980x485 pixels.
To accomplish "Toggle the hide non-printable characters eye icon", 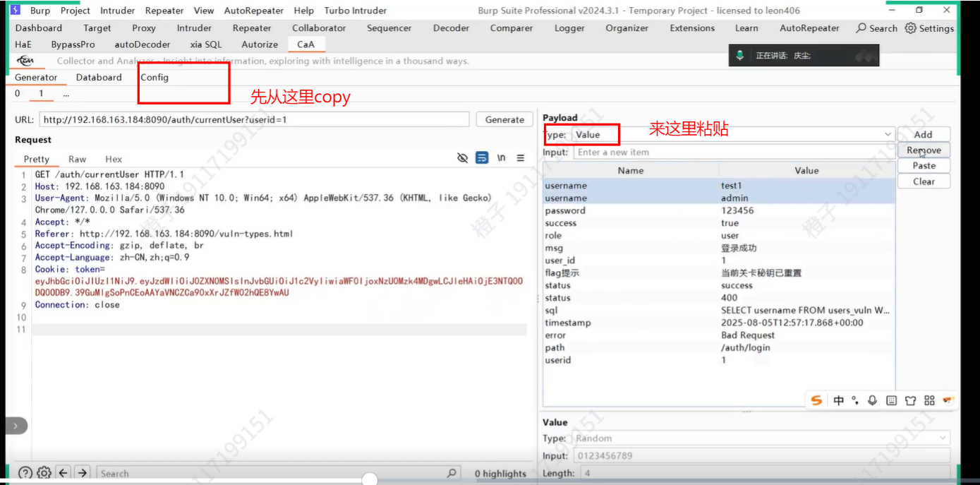I will (x=463, y=158).
